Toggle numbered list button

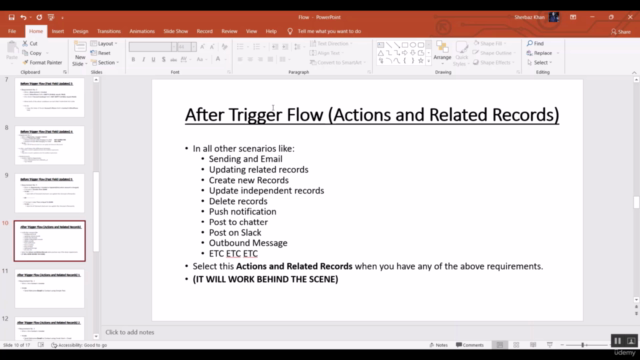(x=256, y=47)
